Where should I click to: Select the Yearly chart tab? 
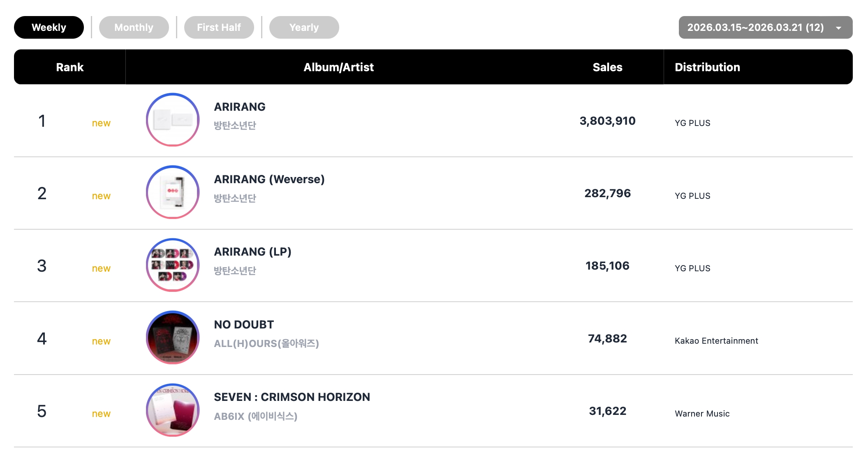pyautogui.click(x=304, y=28)
